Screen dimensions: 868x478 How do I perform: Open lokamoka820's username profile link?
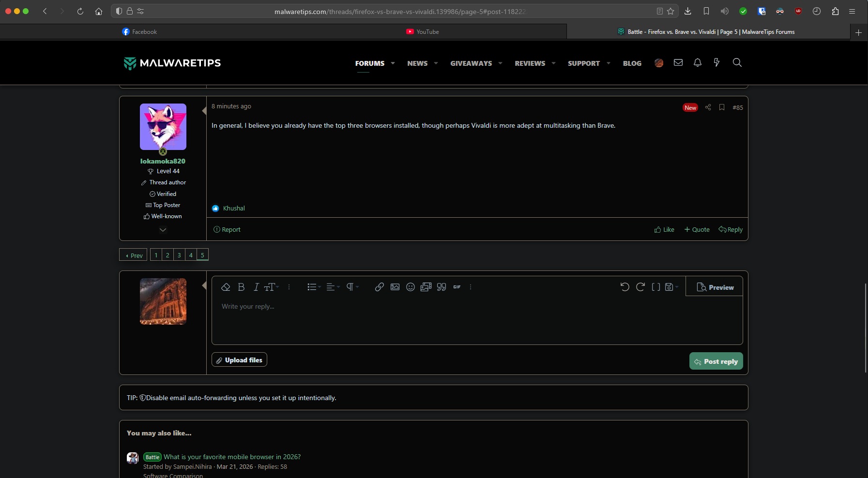point(163,161)
